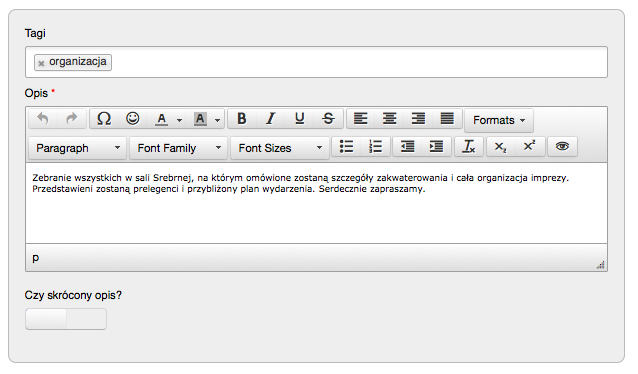Apply text color with the A icon
The image size is (638, 374).
[x=162, y=119]
